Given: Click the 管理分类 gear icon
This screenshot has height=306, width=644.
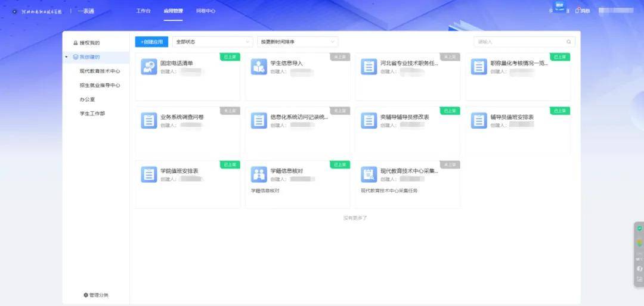Looking at the screenshot, I should [x=86, y=295].
